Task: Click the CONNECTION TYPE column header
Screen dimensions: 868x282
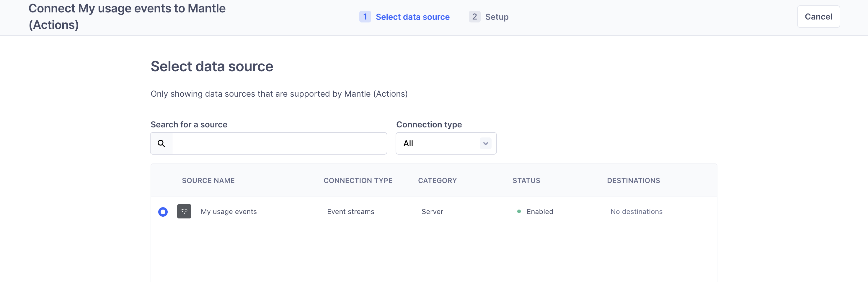Action: (x=358, y=181)
